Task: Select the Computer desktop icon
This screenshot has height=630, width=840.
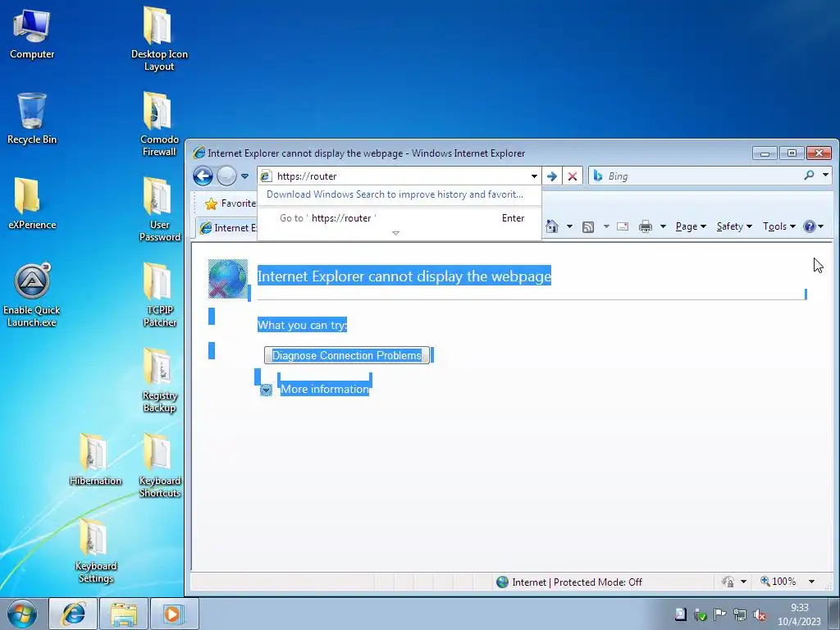Action: (x=32, y=34)
